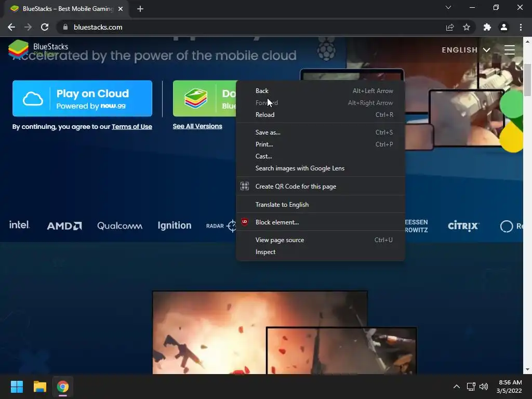Click the Chrome icon in the taskbar
Screen dimensions: 532x399
coord(63,387)
